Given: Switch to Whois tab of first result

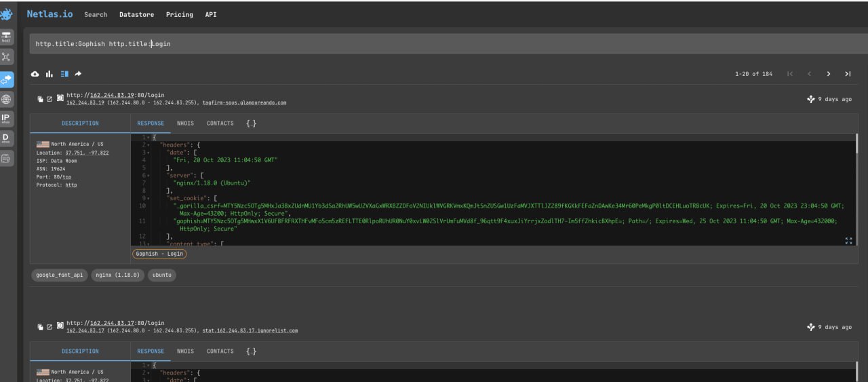Looking at the screenshot, I should (185, 123).
